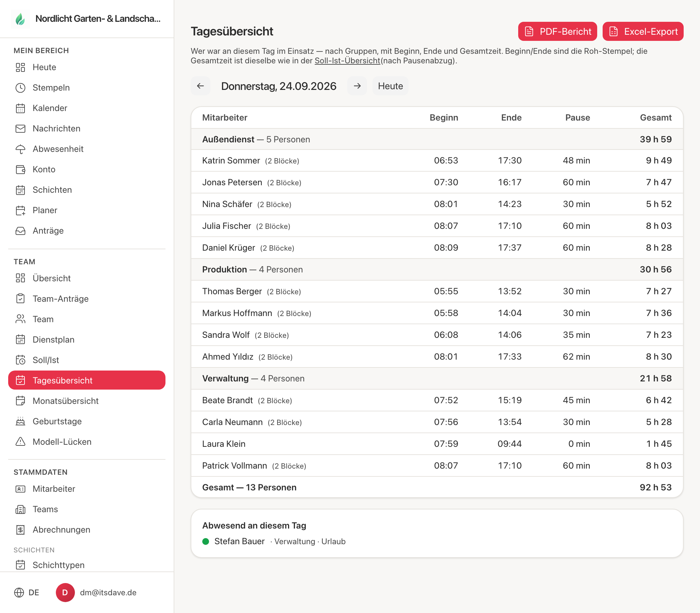Select the Katrin Sommer row name
Screen dimensions: 700x613
click(231, 160)
